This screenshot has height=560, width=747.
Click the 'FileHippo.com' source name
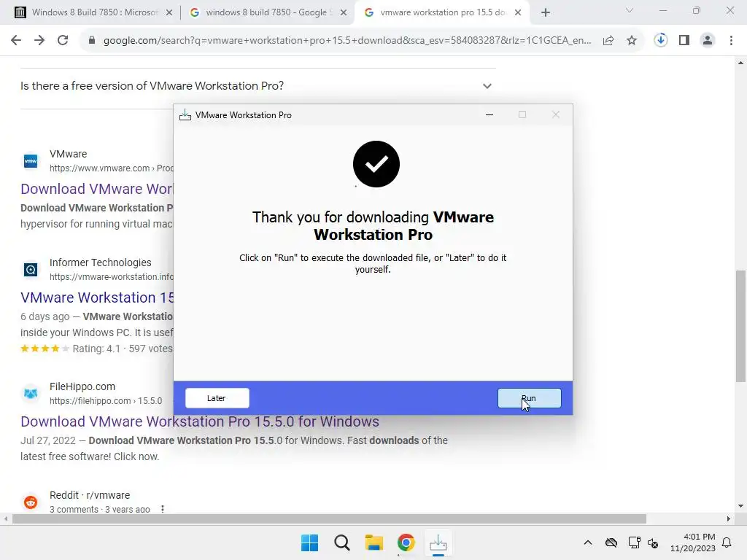click(82, 386)
